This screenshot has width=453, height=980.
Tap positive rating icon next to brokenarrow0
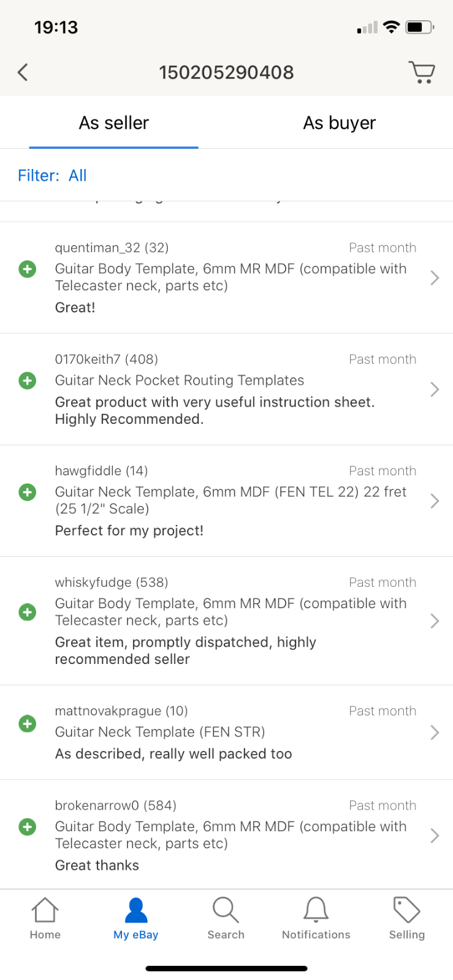pos(28,827)
